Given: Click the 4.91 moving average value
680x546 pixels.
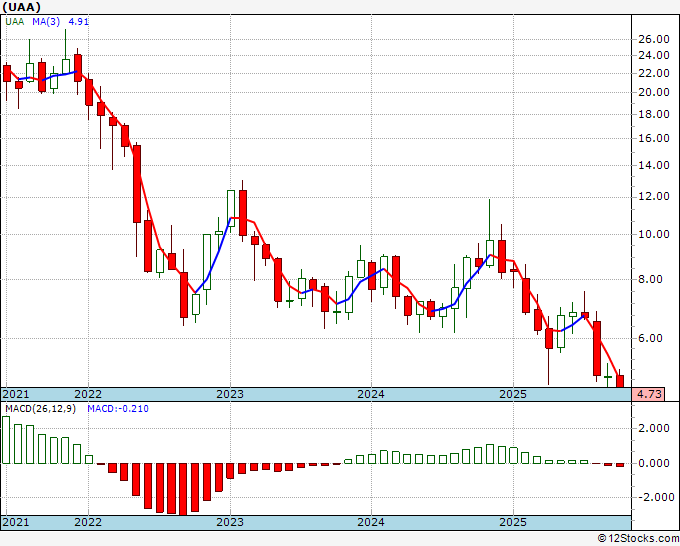Looking at the screenshot, I should point(78,22).
